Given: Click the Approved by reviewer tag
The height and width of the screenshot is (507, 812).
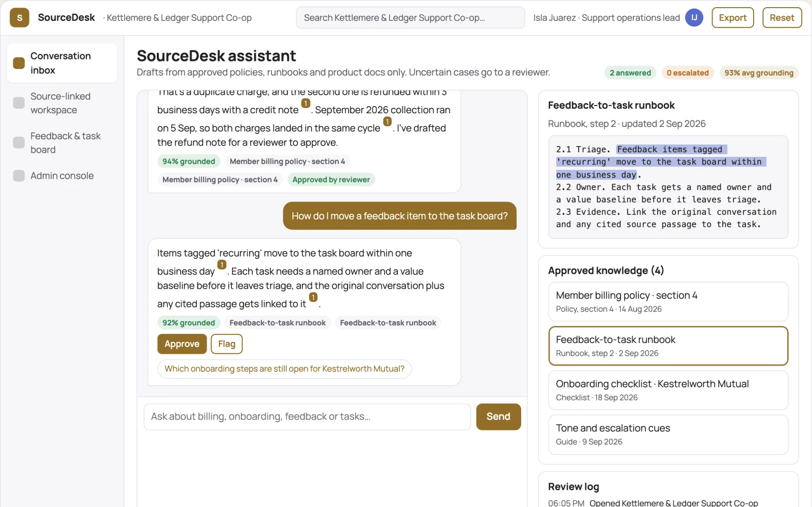Looking at the screenshot, I should (331, 180).
